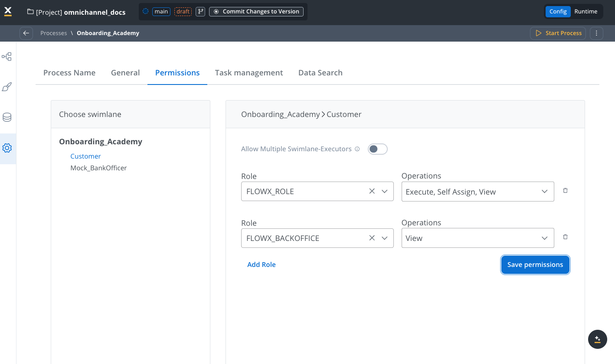The width and height of the screenshot is (615, 364).
Task: Open the UI designer brush icon
Action: click(7, 87)
